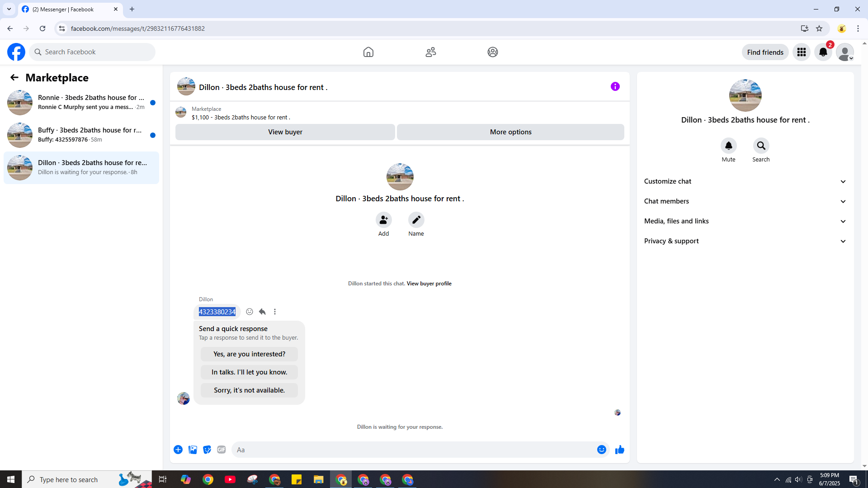Screen dimensions: 868x488
Task: Open the Friends icon in top navigation
Action: coord(431,52)
